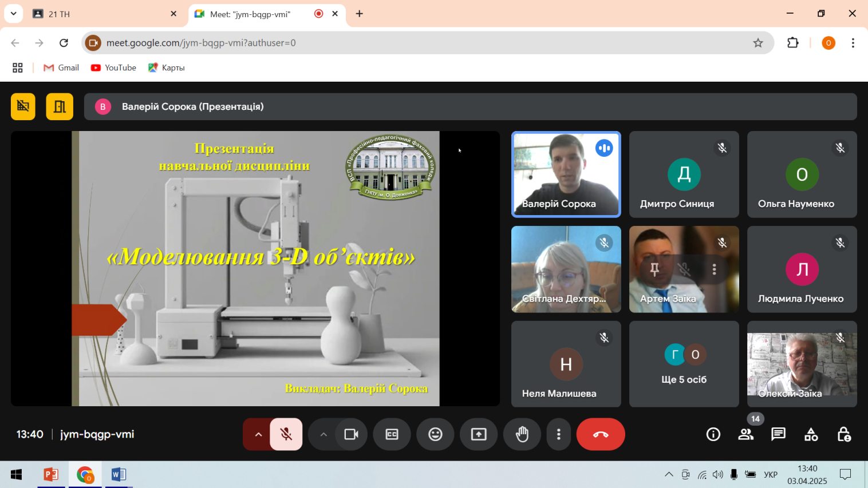Viewport: 868px width, 488px height.
Task: Expand video settings arrow next to camera
Action: click(323, 434)
